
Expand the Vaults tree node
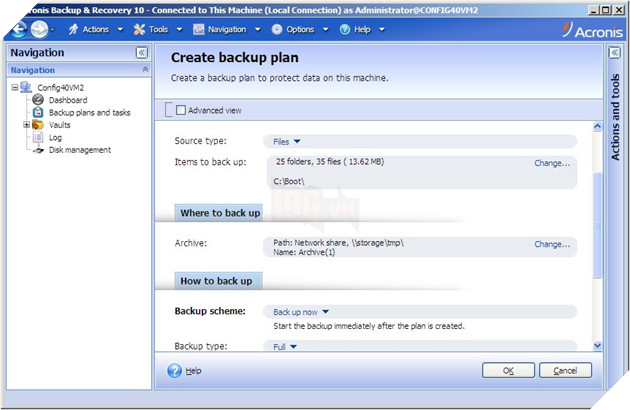pos(27,125)
